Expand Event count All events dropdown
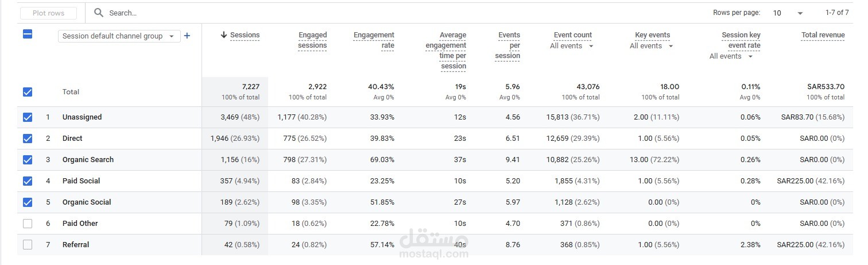The image size is (868, 265). (x=572, y=46)
